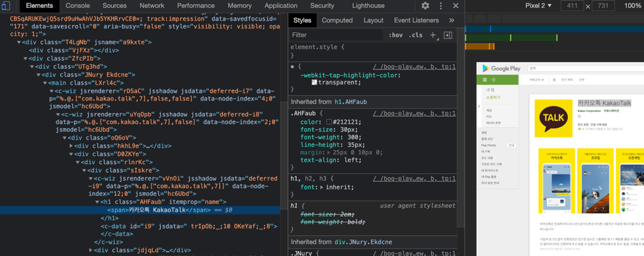
Task: Open the stylesheet link for .JNury rule
Action: [414, 253]
